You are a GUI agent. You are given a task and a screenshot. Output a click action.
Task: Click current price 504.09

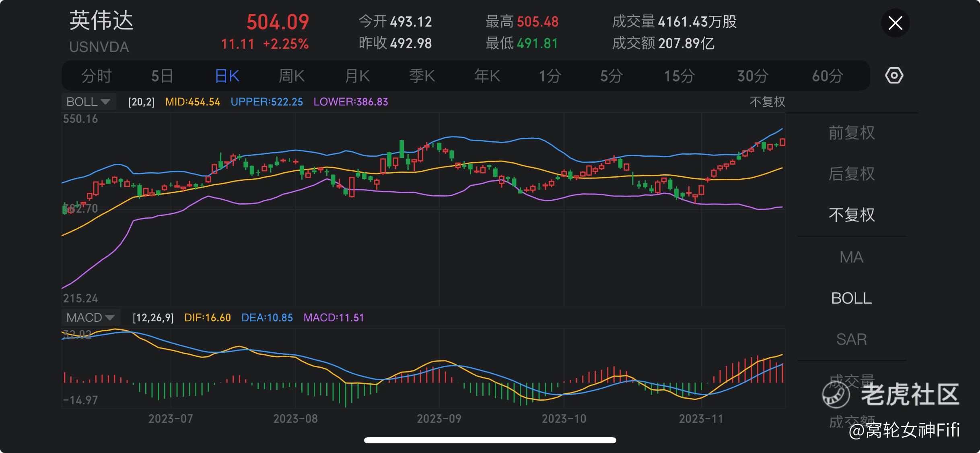pyautogui.click(x=278, y=22)
